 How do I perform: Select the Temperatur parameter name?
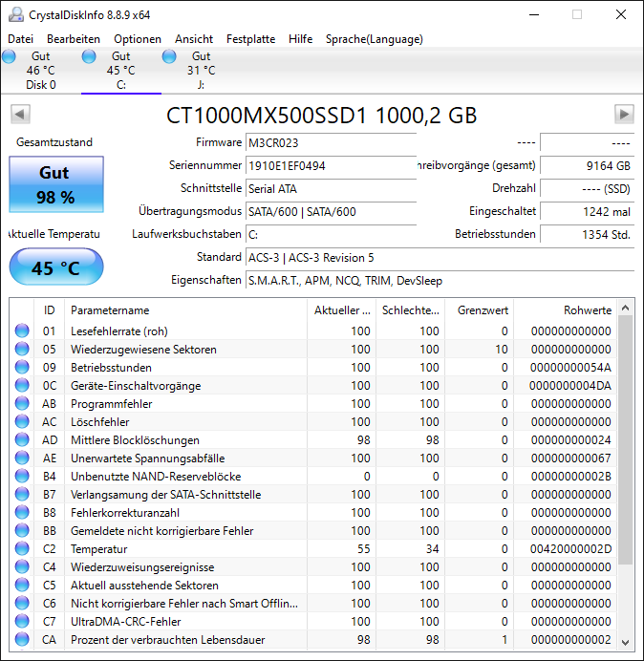98,549
